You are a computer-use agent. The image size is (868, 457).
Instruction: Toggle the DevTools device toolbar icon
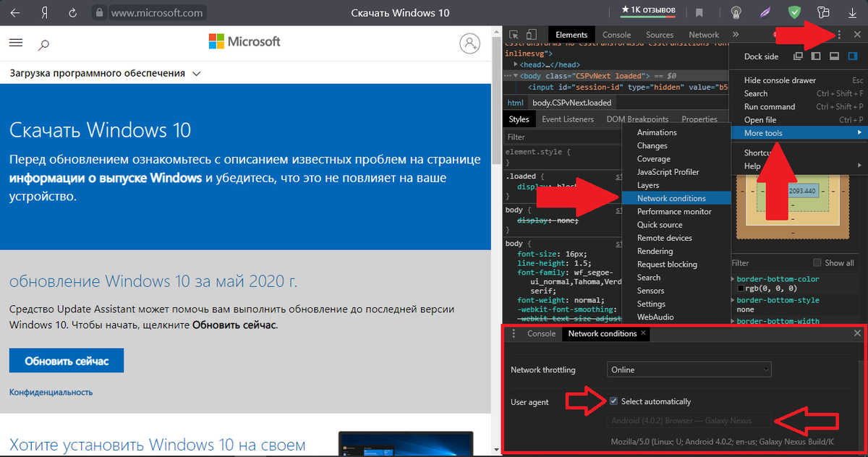(x=531, y=35)
